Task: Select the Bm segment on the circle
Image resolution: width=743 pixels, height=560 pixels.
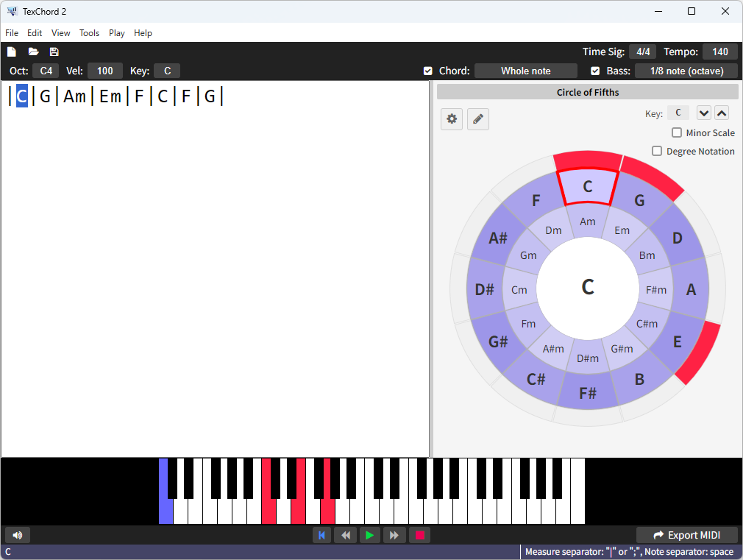Action: click(647, 255)
